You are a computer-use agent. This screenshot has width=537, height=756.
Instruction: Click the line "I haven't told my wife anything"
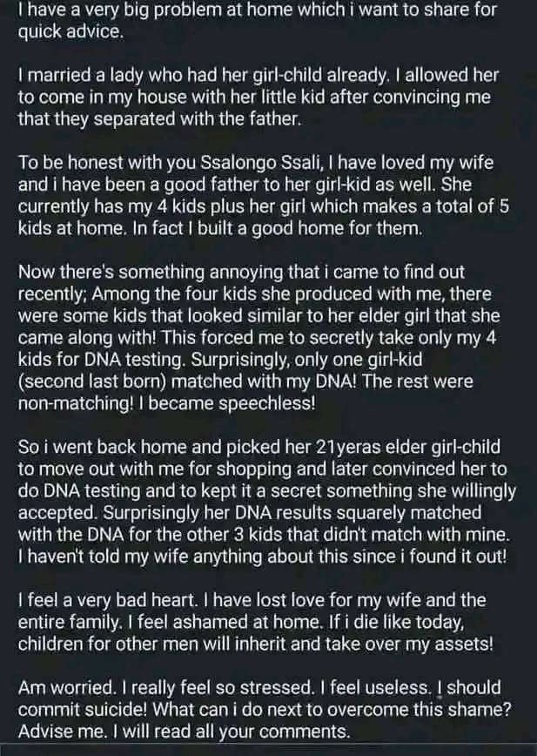262,557
